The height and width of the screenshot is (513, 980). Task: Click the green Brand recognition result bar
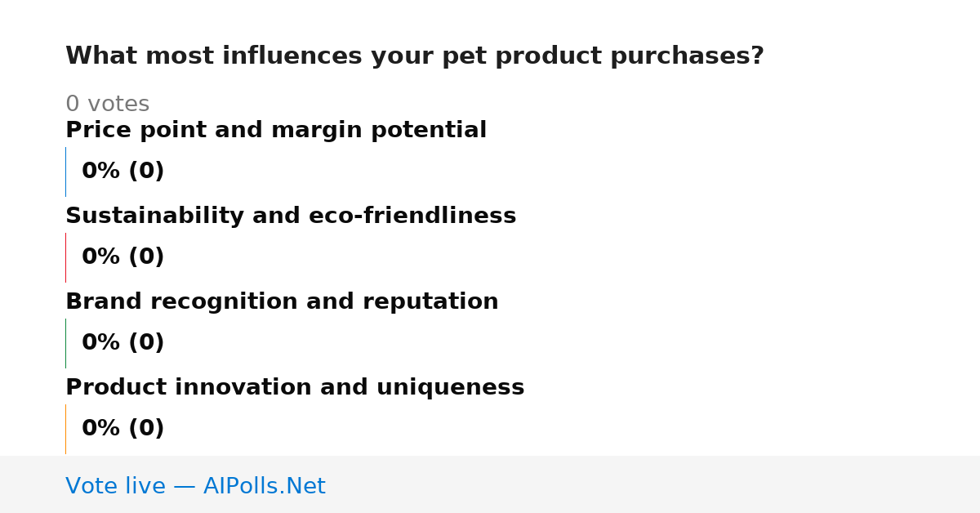[x=65, y=343]
